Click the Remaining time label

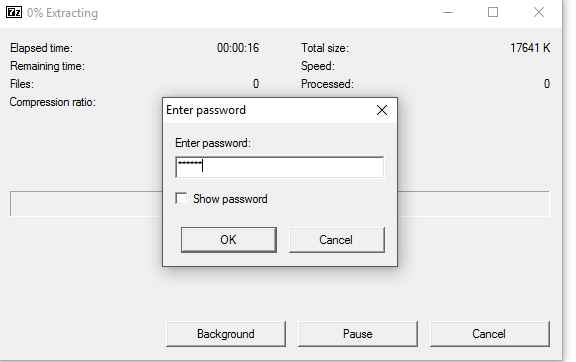(x=47, y=66)
